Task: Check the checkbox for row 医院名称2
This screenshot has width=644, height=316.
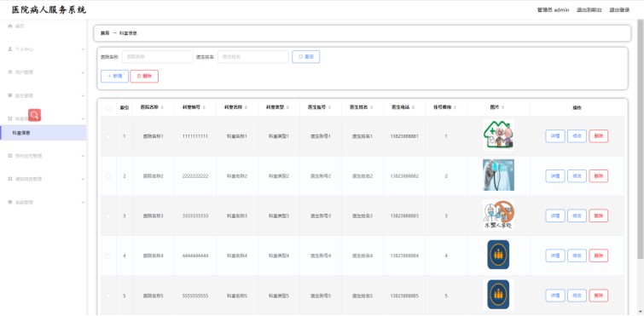Action: tap(108, 176)
